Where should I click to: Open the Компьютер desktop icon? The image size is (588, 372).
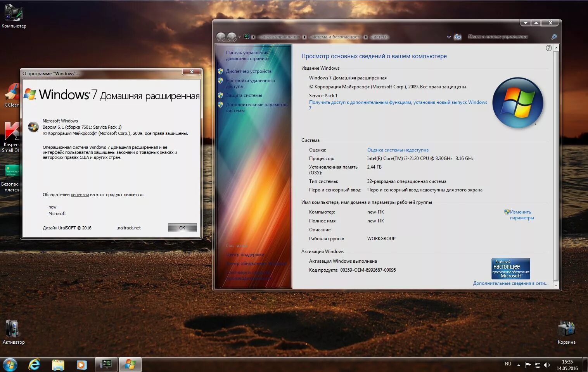(x=14, y=16)
